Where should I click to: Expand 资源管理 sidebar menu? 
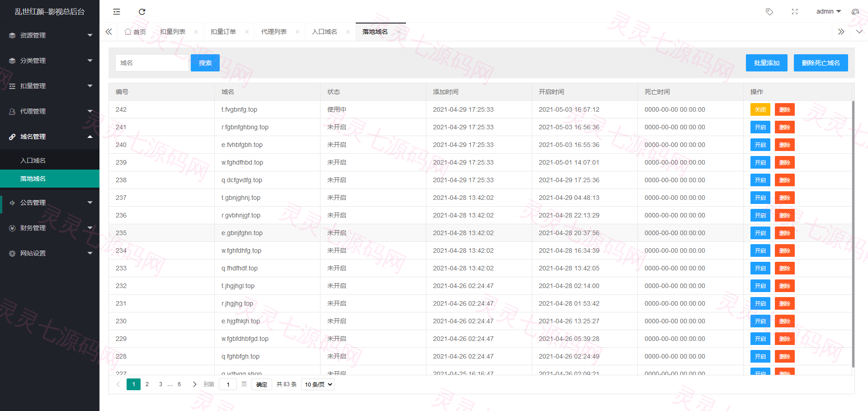pos(50,35)
